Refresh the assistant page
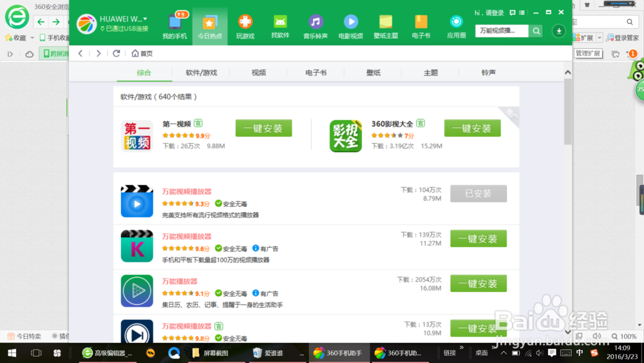 tap(116, 54)
